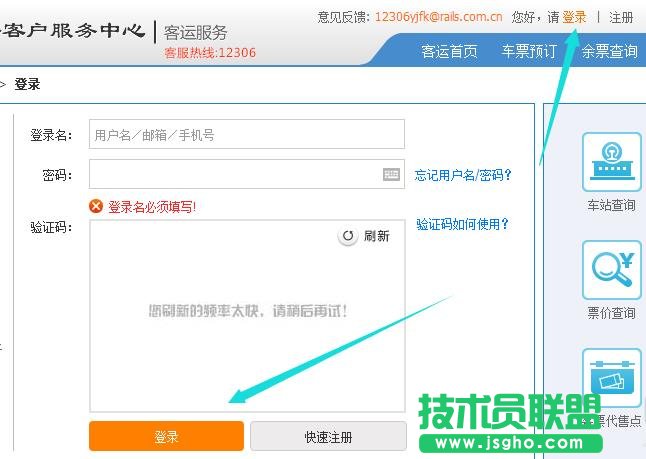Open the 验证码如何使用? link
The image size is (646, 459).
(x=462, y=225)
